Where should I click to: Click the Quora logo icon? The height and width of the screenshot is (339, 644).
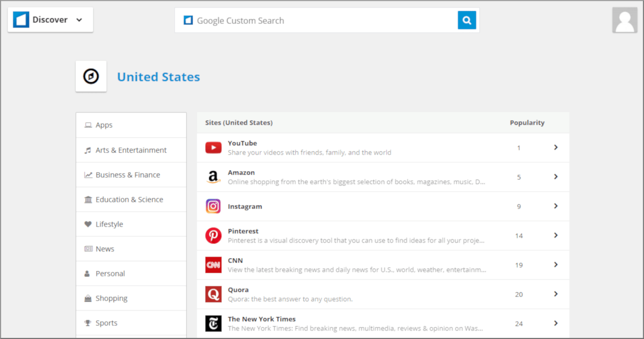pos(213,294)
